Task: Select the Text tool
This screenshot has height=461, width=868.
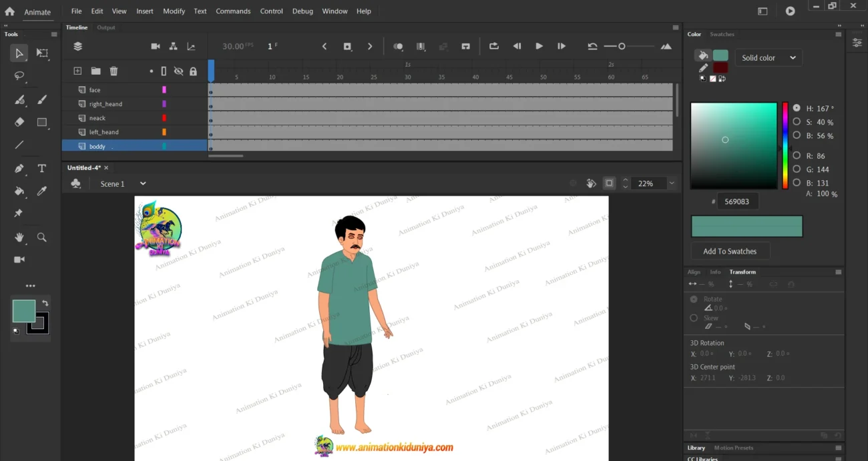Action: [42, 168]
